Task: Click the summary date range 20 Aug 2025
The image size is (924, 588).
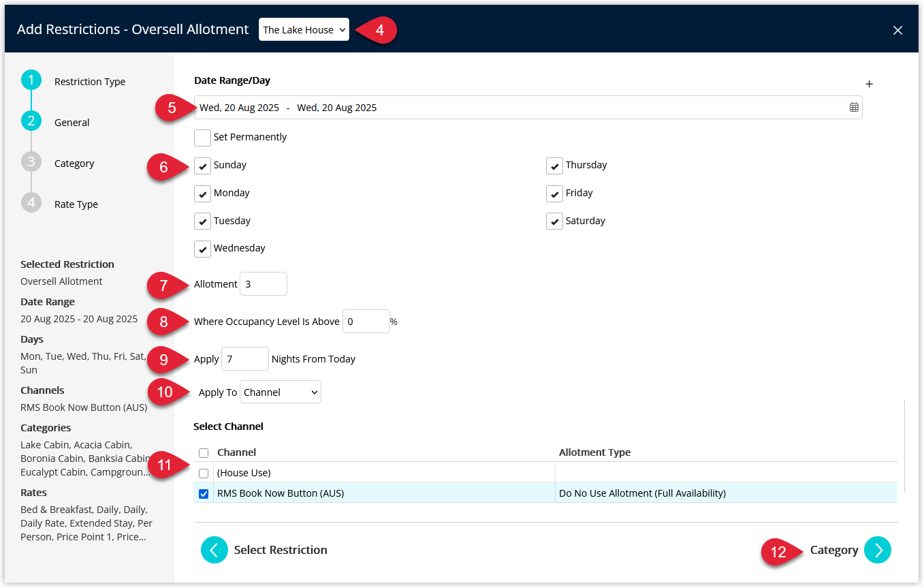Action: tap(79, 319)
